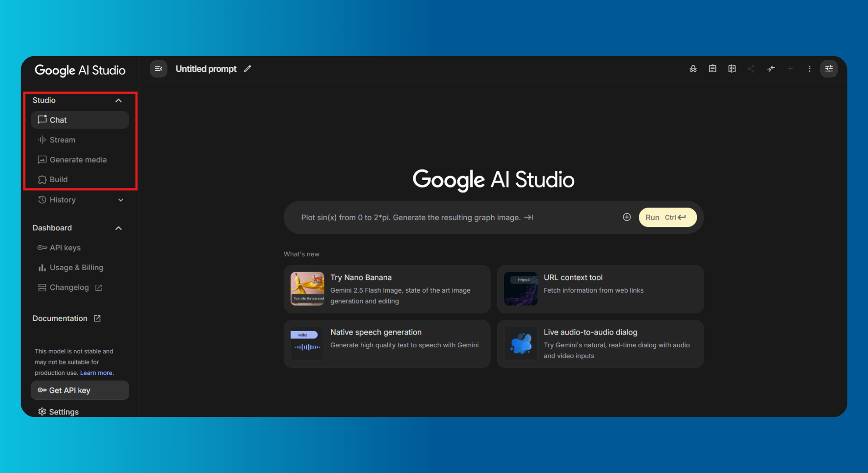Collapse sidebar with the menu toggle icon
868x473 pixels.
pos(159,69)
